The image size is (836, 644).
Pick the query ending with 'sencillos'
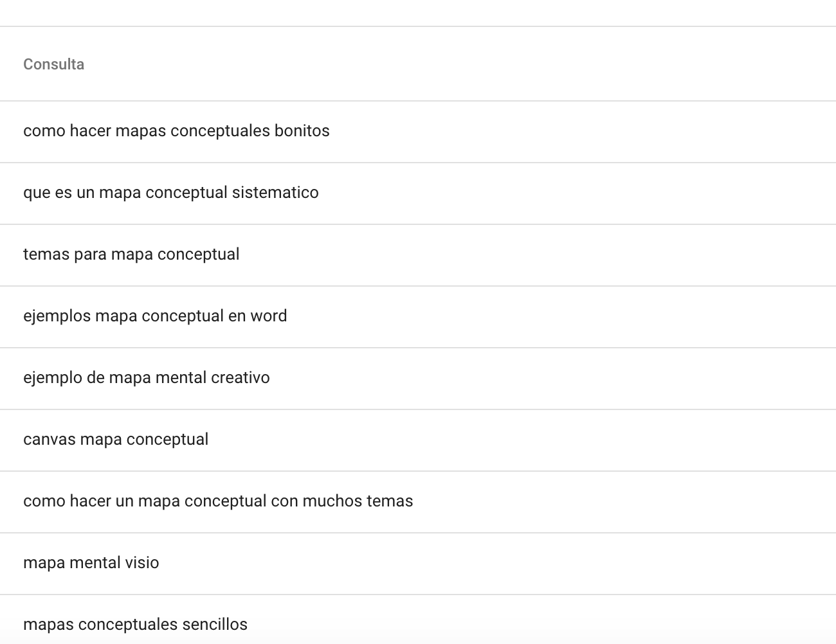click(x=418, y=620)
